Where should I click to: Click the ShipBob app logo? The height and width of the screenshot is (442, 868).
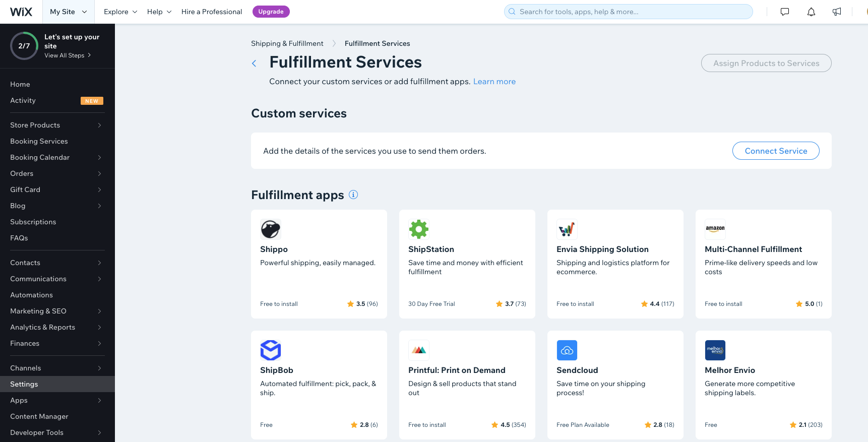click(x=271, y=350)
